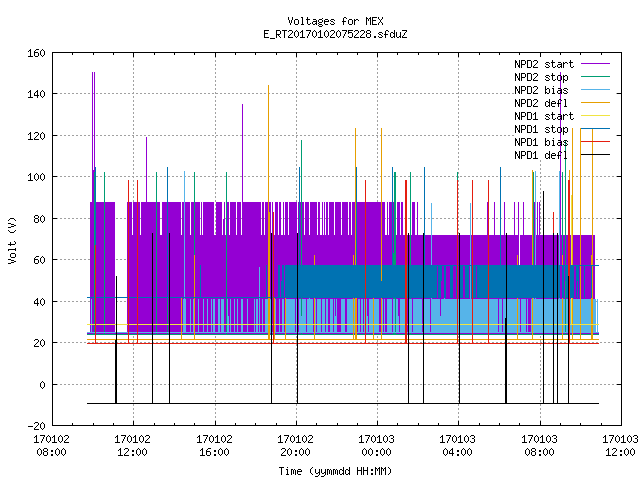640x480 pixels.
Task: Click the x-axis label 170102 20:00
Action: click(295, 446)
